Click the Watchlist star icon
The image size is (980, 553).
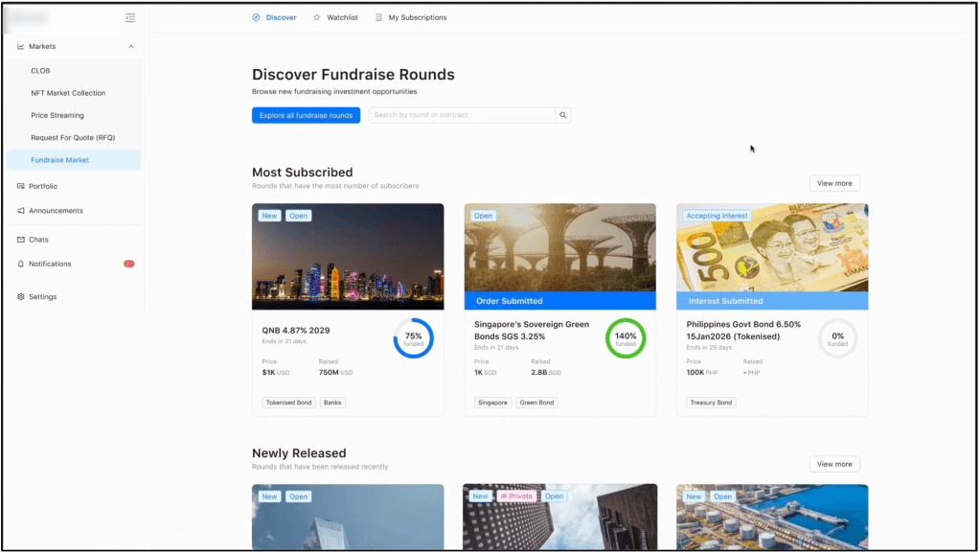point(317,17)
